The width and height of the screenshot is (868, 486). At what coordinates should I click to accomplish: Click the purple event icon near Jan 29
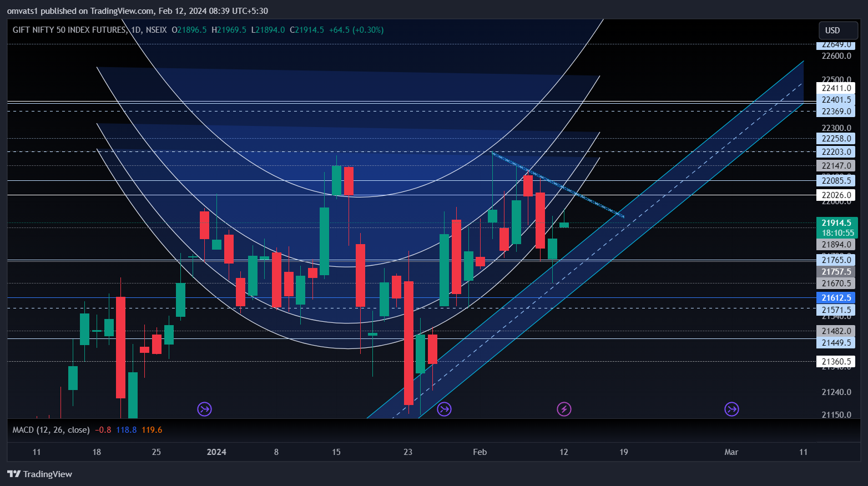[444, 409]
